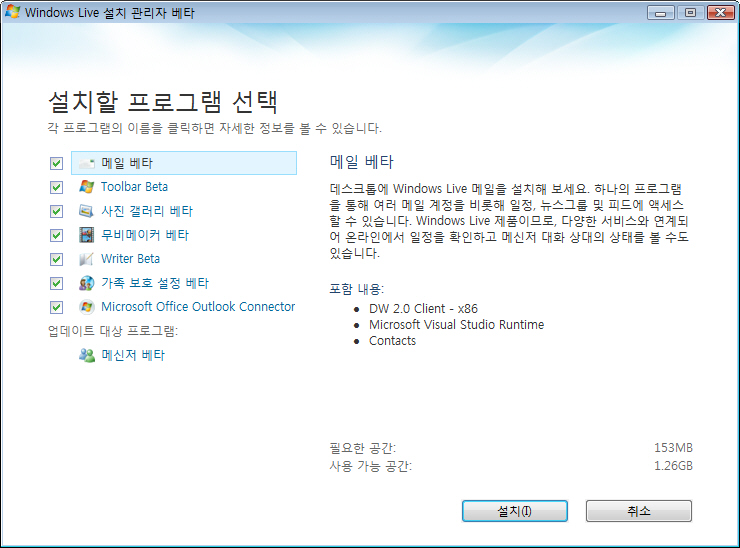Click the Outlook Connector icon
The width and height of the screenshot is (740, 548).
86,307
